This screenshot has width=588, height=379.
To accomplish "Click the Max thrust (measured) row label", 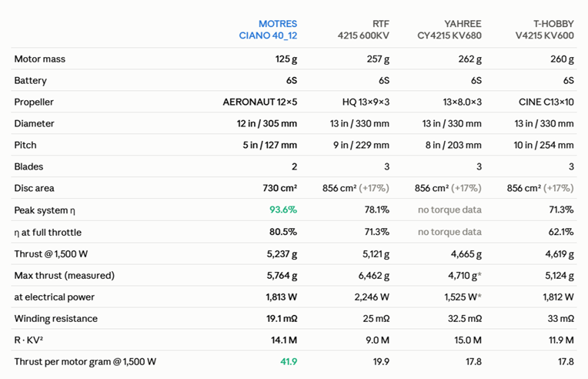I will [65, 276].
